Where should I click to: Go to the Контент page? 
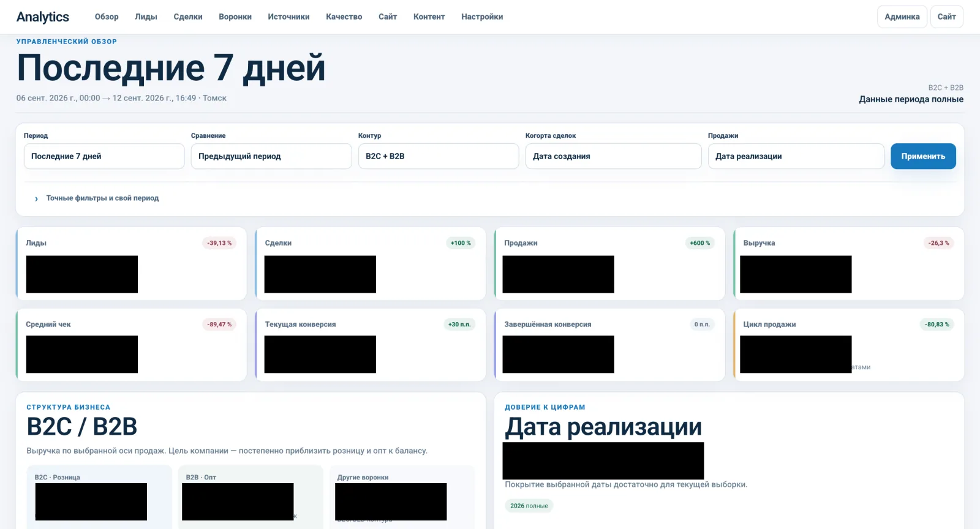pyautogui.click(x=429, y=17)
